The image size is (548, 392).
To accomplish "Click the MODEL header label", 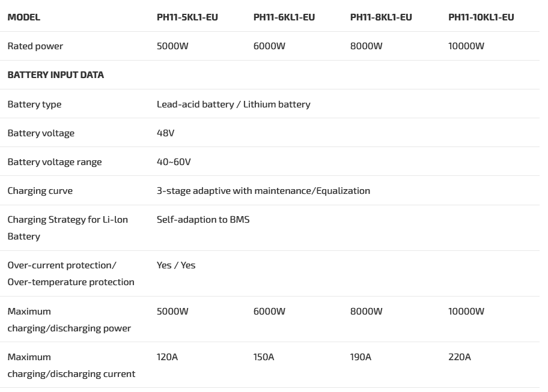I will pyautogui.click(x=24, y=17).
